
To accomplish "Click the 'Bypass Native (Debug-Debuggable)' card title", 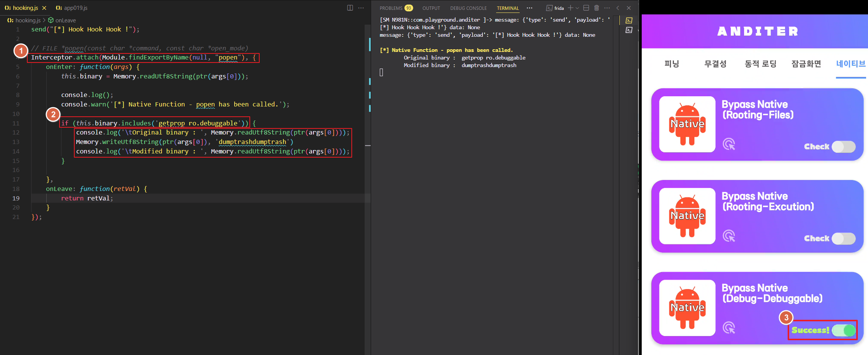I will pyautogui.click(x=772, y=293).
